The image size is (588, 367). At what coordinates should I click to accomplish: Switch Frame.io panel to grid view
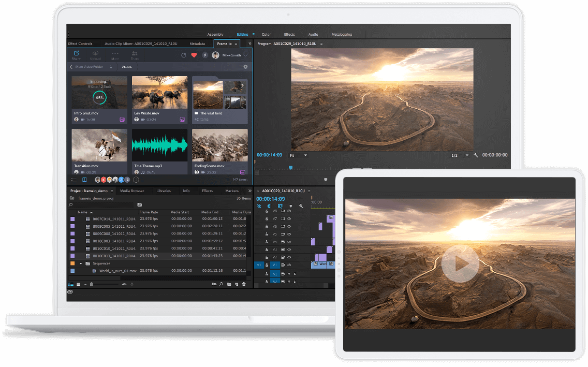(x=84, y=180)
